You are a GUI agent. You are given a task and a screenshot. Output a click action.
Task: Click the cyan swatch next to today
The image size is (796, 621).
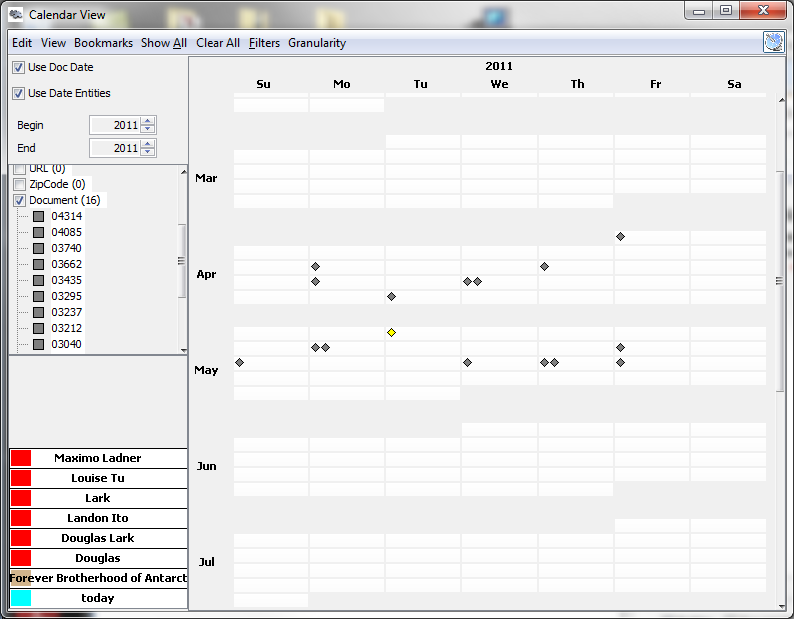coord(21,598)
